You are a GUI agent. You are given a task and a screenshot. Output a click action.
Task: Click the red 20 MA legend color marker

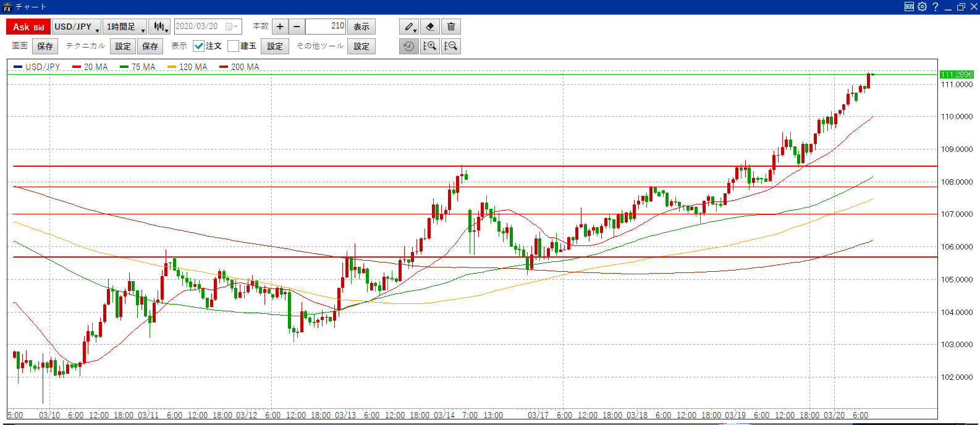[x=77, y=67]
